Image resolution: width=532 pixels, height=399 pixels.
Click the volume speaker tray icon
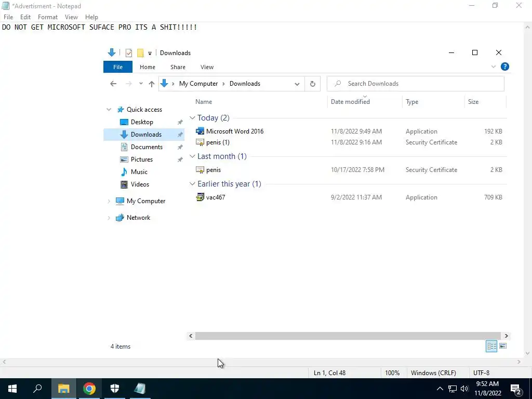pyautogui.click(x=464, y=389)
